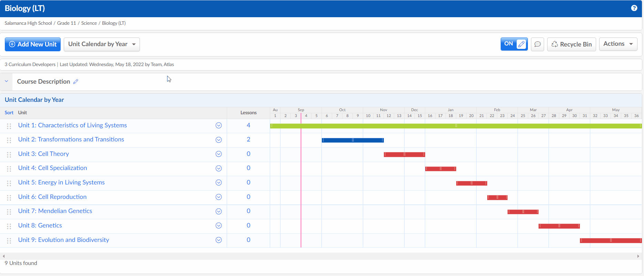Click the drag handle for Unit 9
Viewport: 644px width, 276px height.
pyautogui.click(x=9, y=241)
